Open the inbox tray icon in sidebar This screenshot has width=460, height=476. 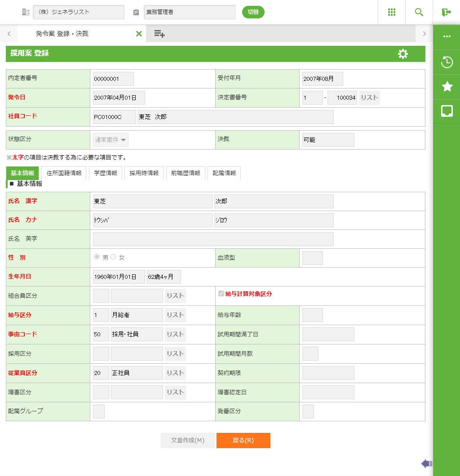[447, 111]
